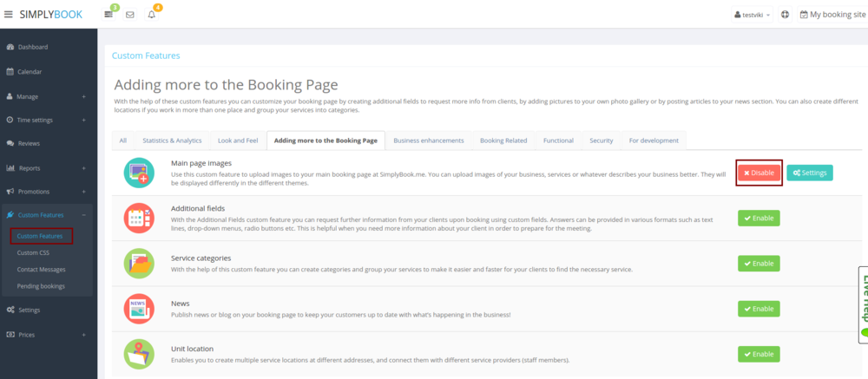Viewport: 868px width, 379px height.
Task: Open the testviki user dropdown
Action: pyautogui.click(x=752, y=15)
